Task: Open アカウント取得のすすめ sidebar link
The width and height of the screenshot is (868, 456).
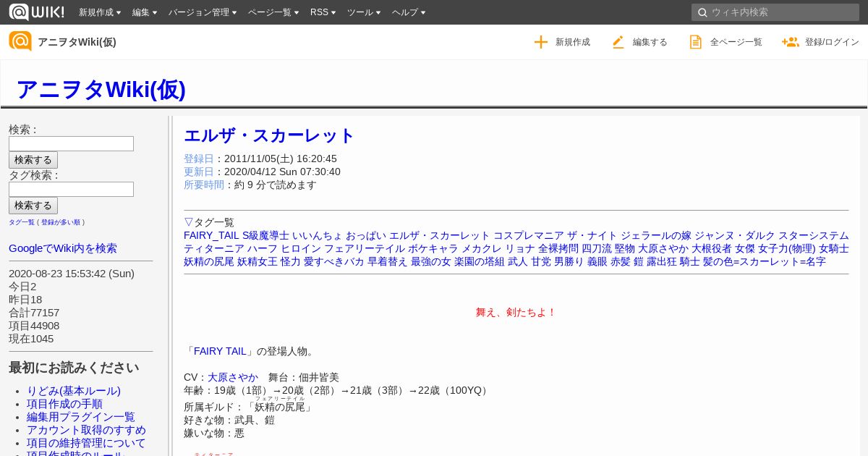Action: (x=86, y=430)
